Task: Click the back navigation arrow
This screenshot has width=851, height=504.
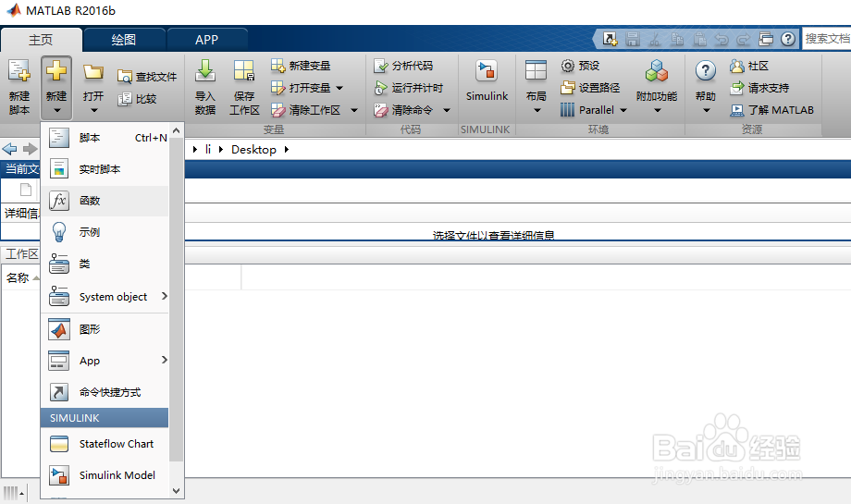Action: (10, 149)
